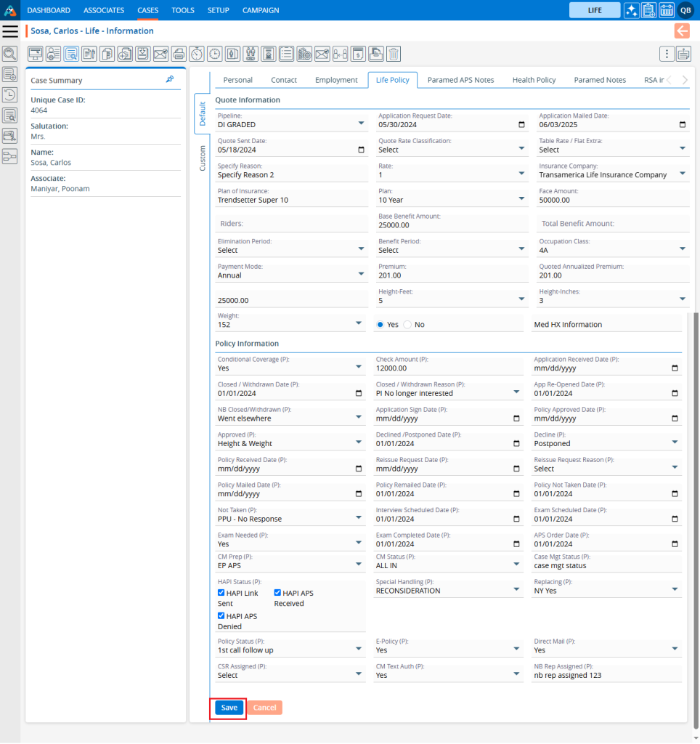
Task: Select the No radio button
Action: (407, 325)
